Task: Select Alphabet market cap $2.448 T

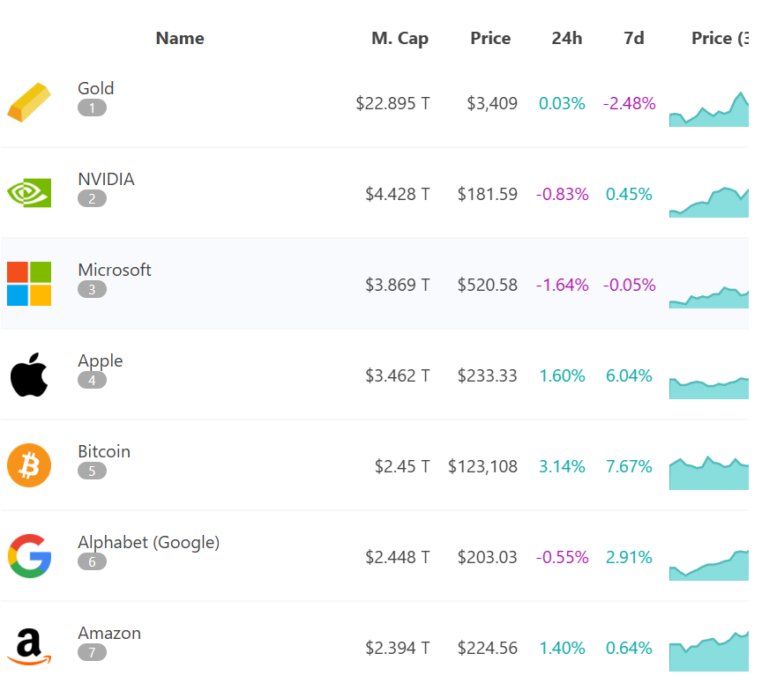Action: pos(398,557)
